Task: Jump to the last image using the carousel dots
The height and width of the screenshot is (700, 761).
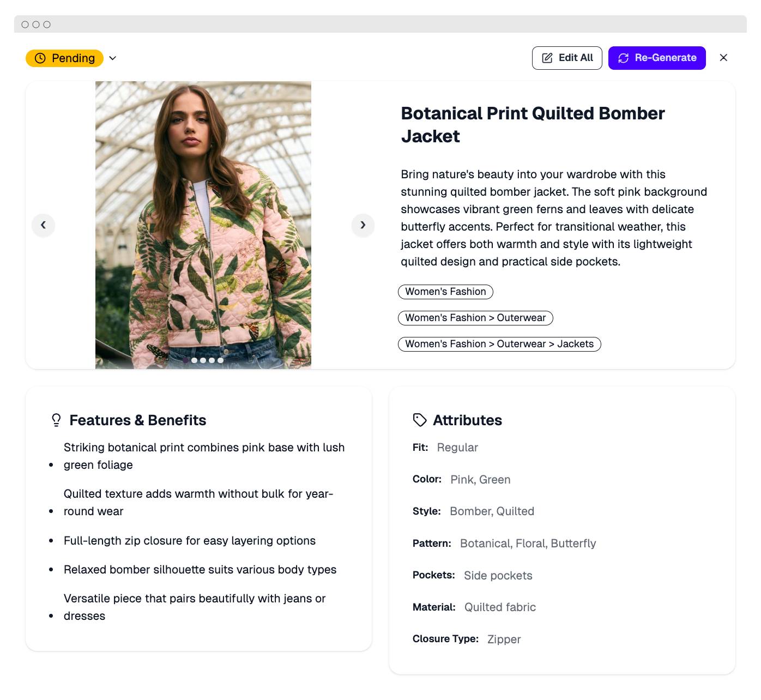Action: coord(221,360)
